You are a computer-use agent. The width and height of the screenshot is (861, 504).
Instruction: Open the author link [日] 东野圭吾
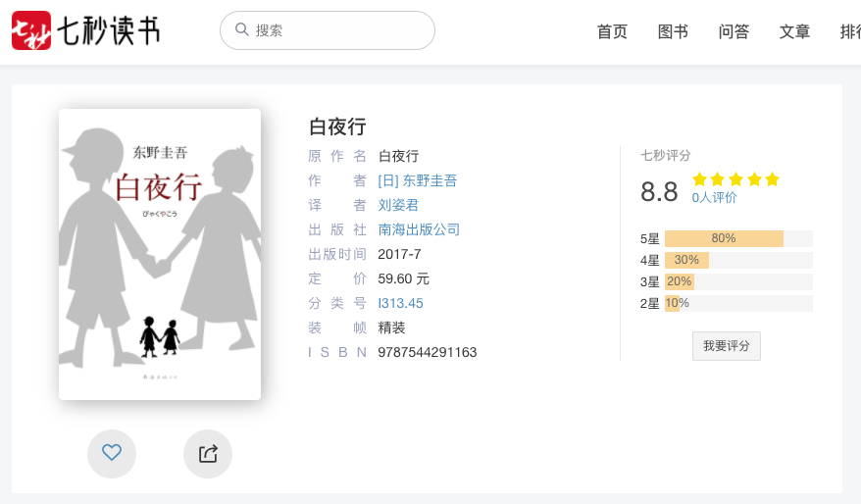pyautogui.click(x=418, y=180)
